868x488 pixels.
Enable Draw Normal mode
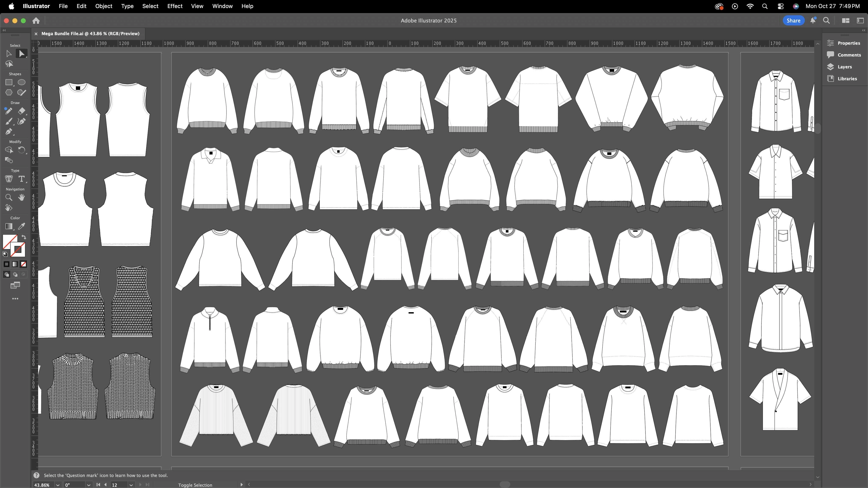point(6,274)
